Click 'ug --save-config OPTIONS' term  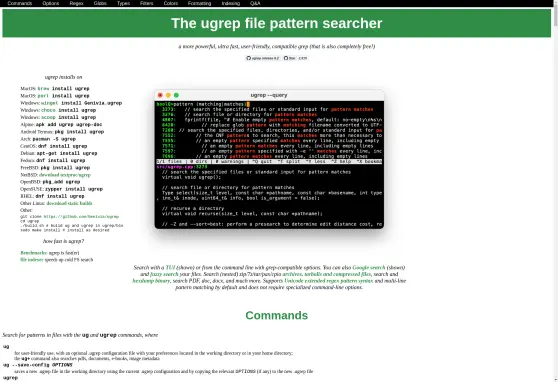point(38,365)
